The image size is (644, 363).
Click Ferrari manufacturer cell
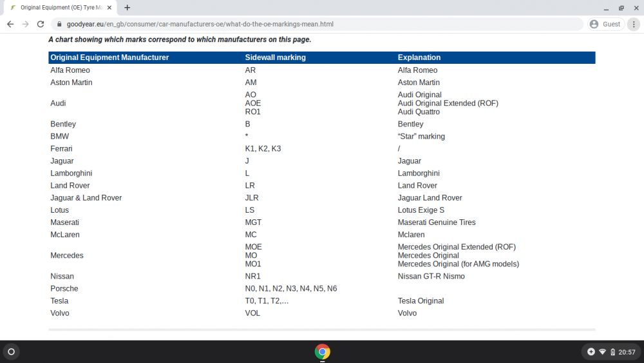(61, 149)
